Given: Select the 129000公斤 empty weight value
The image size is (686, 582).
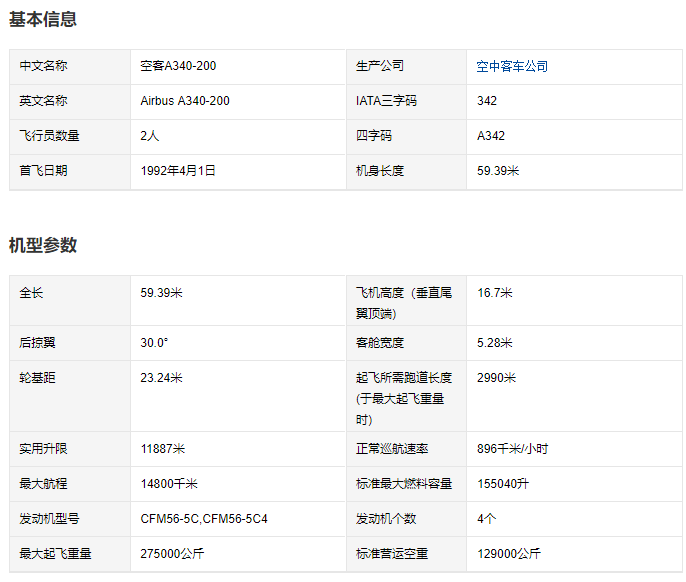Looking at the screenshot, I should point(509,554).
